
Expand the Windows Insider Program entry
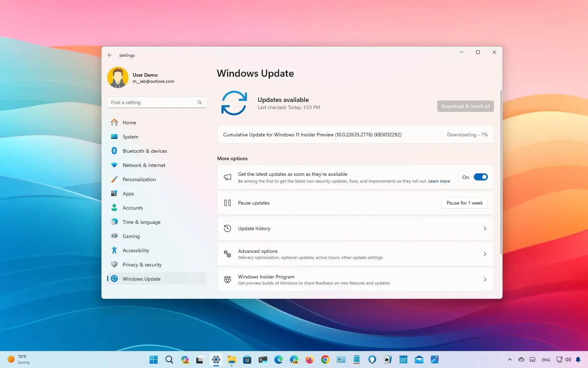(485, 279)
